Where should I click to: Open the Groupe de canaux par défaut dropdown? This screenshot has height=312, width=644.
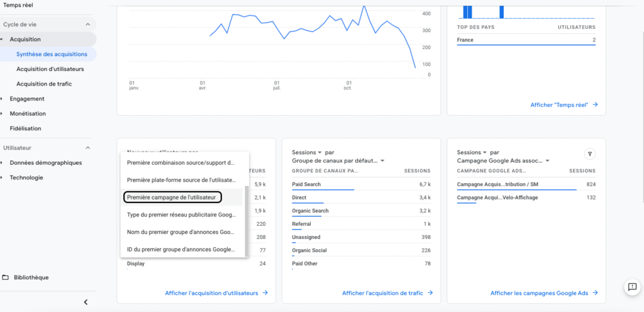(382, 160)
